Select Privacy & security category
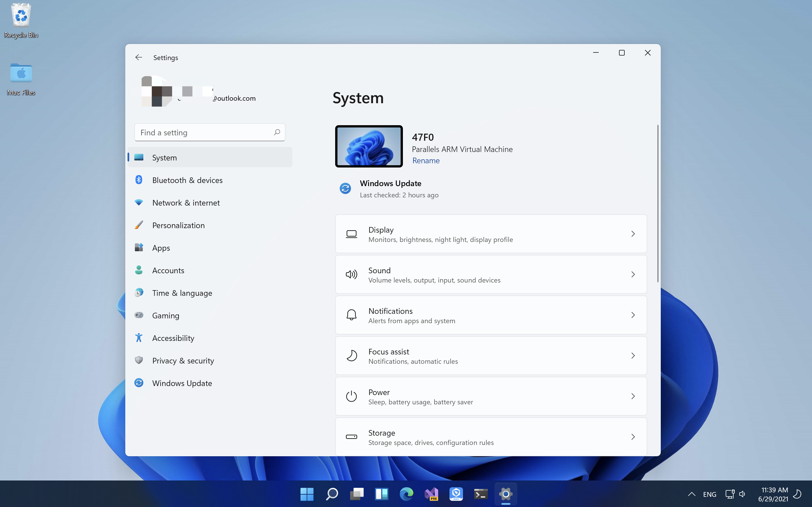The width and height of the screenshot is (812, 507). [x=210, y=360]
